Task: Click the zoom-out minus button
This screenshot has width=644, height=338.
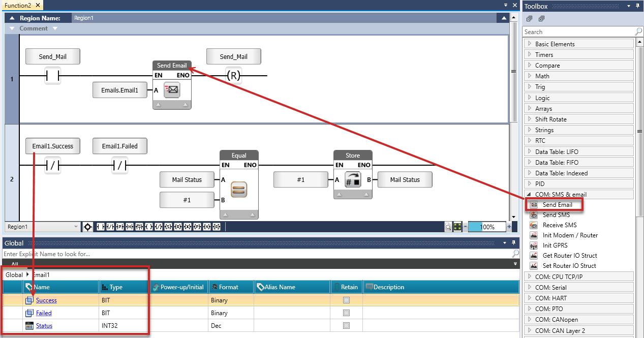Action: pos(465,227)
